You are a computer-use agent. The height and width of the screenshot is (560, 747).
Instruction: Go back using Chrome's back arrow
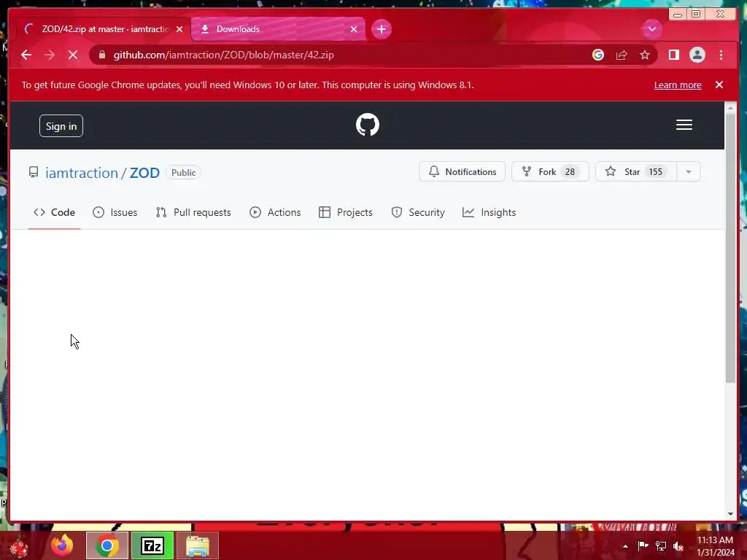pos(26,55)
